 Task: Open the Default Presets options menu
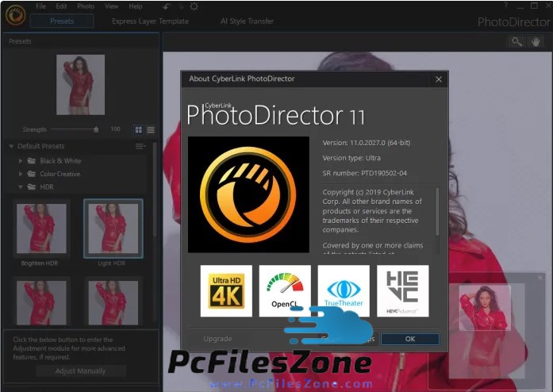pos(140,147)
